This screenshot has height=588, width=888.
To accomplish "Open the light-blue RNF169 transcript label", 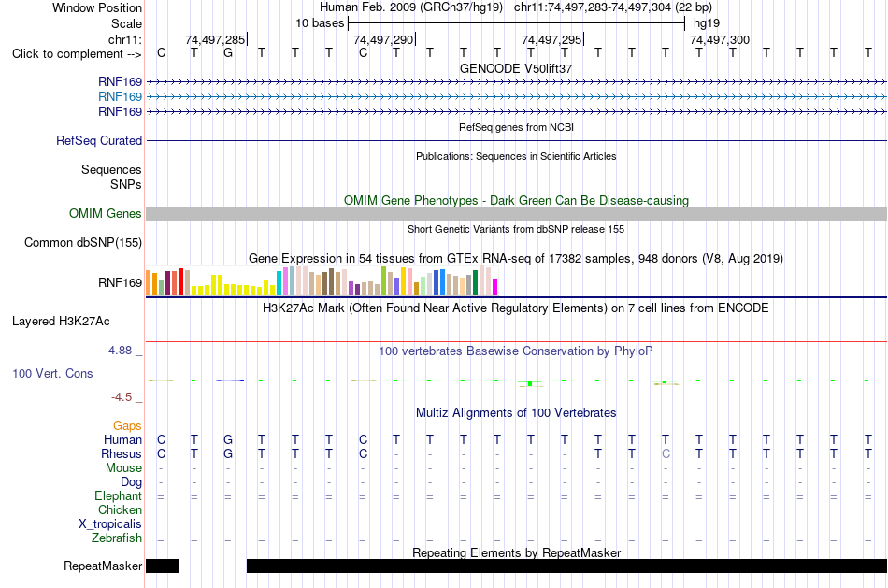I will pyautogui.click(x=120, y=97).
